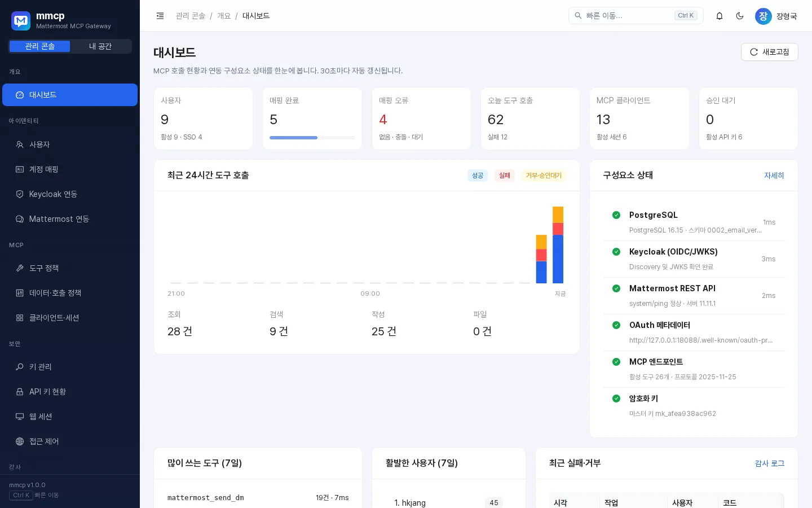Toggle dark mode moon icon
The image size is (812, 508).
pos(740,16)
